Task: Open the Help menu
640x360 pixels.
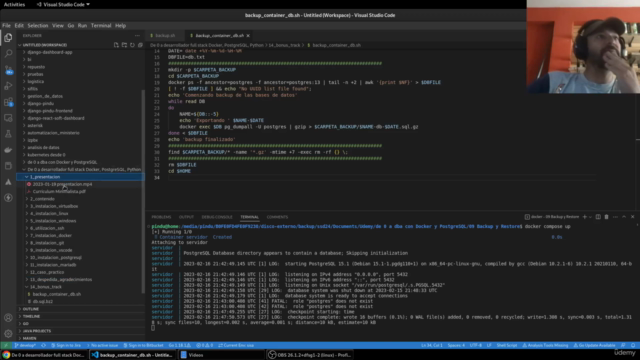Action: tap(120, 25)
